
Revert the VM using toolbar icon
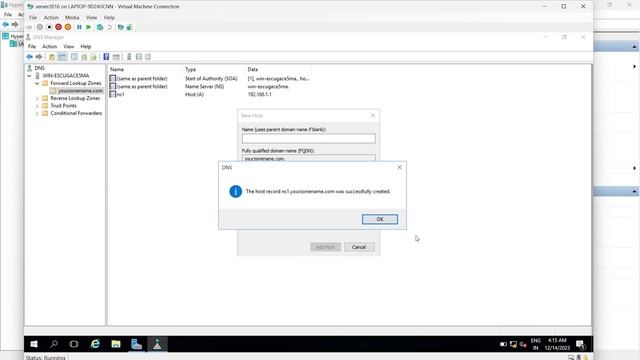[x=109, y=27]
